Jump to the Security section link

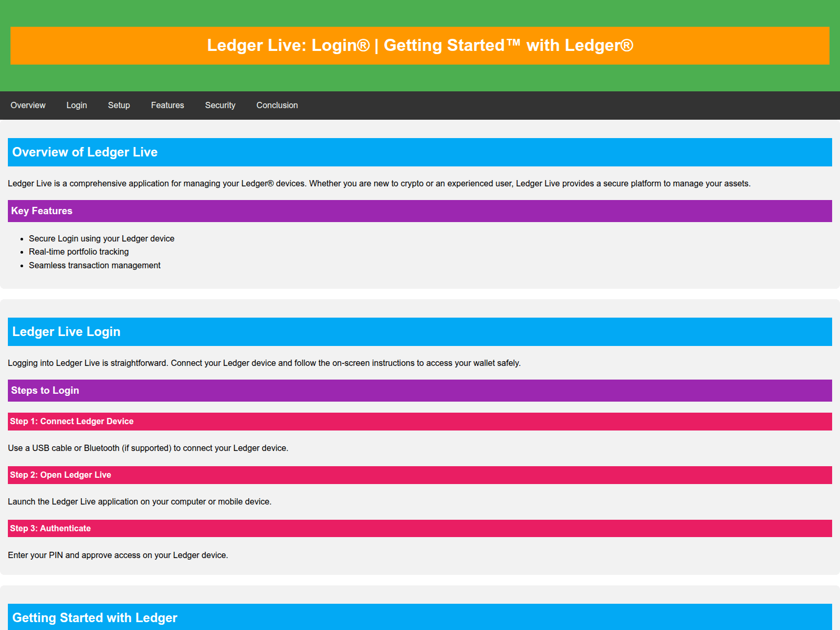(220, 106)
